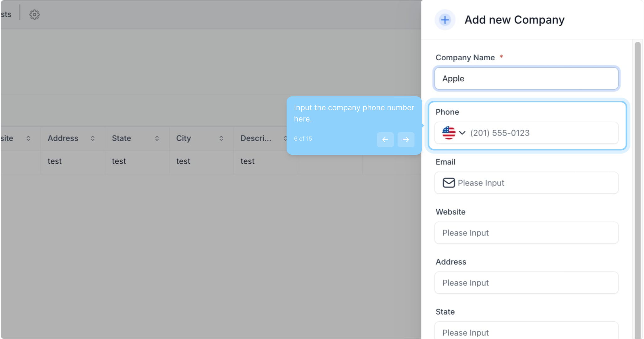Click the Address column header
The image size is (644, 339).
point(63,138)
